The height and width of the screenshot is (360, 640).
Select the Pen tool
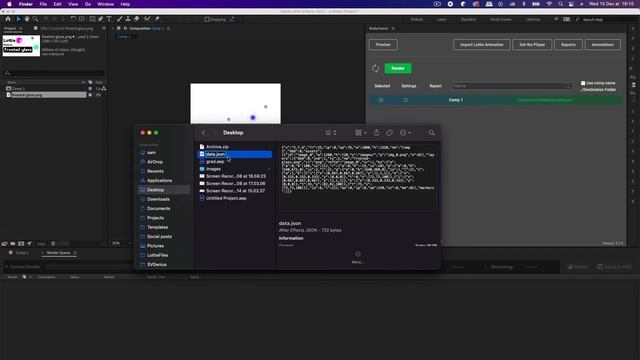coord(100,19)
